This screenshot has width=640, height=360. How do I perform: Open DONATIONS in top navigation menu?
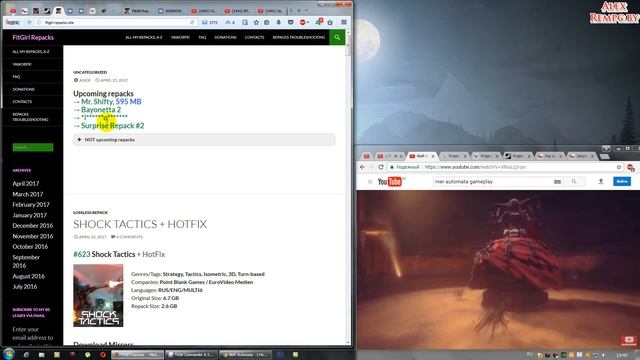pos(225,37)
